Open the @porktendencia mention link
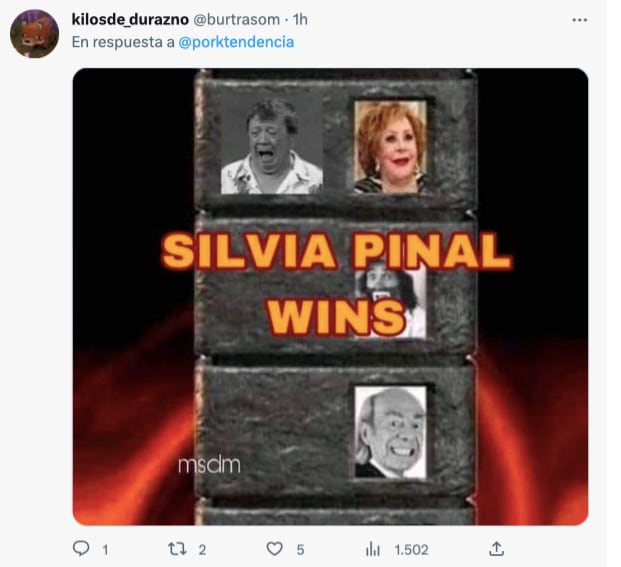This screenshot has height=567, width=621. 236,42
